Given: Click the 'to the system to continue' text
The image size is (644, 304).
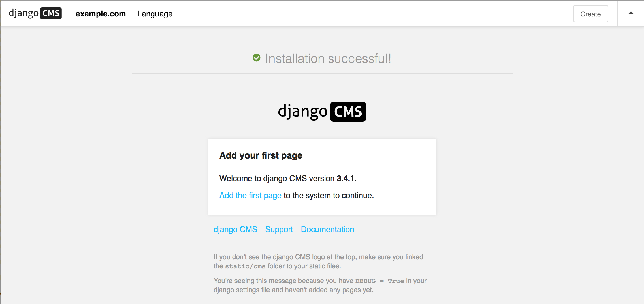Looking at the screenshot, I should [329, 195].
